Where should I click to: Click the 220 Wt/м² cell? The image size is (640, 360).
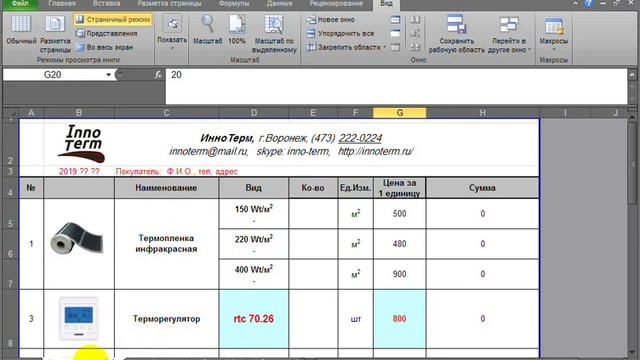(x=254, y=244)
